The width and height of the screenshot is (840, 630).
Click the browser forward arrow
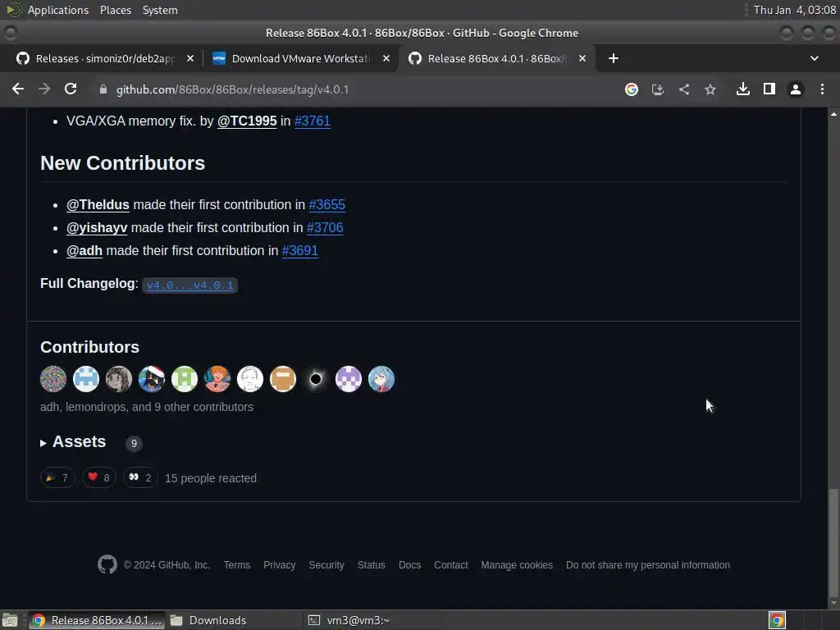click(x=44, y=89)
